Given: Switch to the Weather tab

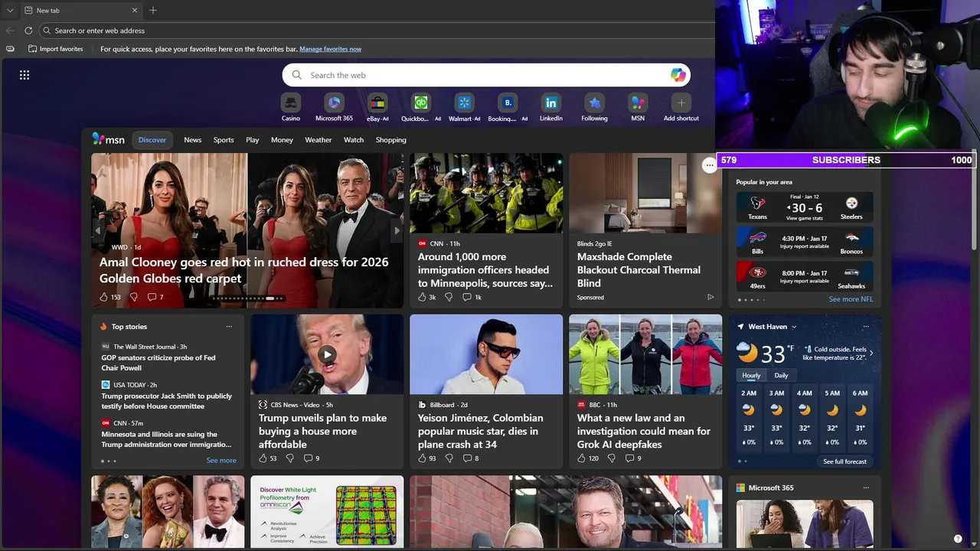Looking at the screenshot, I should coord(318,140).
